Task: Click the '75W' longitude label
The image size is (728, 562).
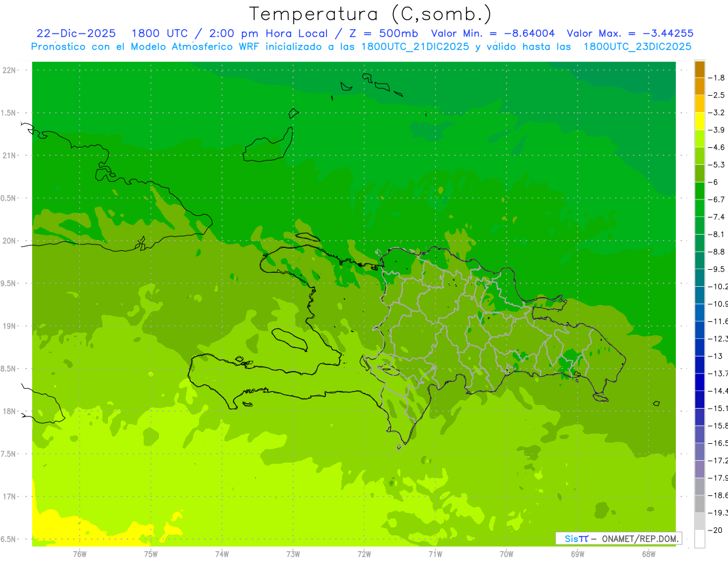Action: [151, 554]
